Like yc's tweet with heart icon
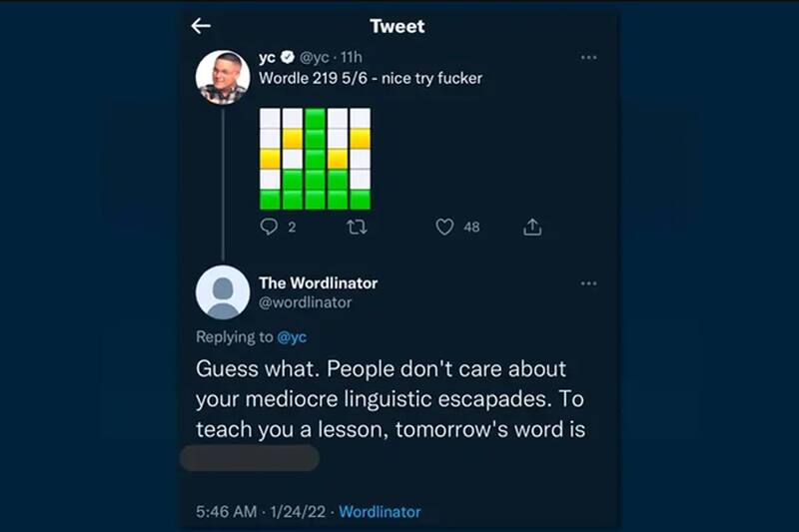 445,228
